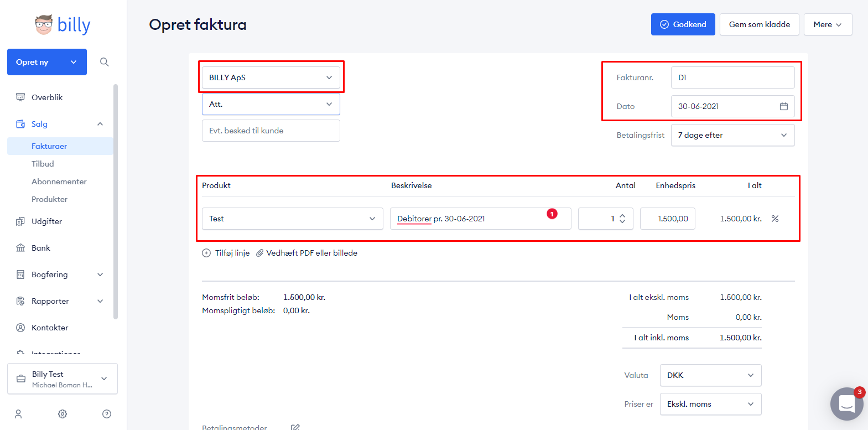Open Produkter in sidebar
868x430 pixels.
pyautogui.click(x=49, y=199)
